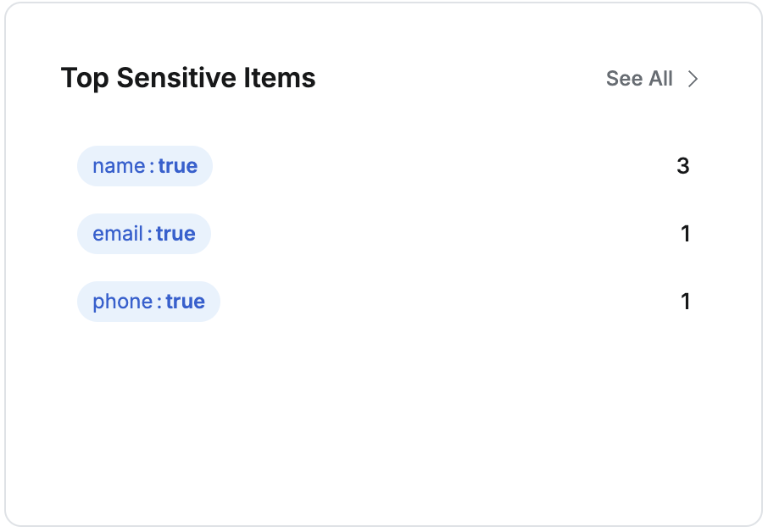This screenshot has width=768, height=532.
Task: Click the count 1 beside email tag
Action: click(686, 234)
